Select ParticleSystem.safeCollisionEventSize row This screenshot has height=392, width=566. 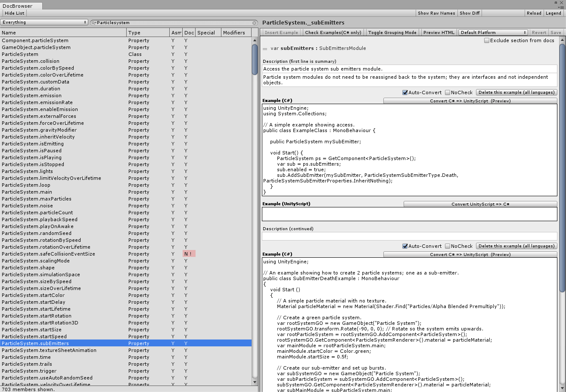coord(126,254)
